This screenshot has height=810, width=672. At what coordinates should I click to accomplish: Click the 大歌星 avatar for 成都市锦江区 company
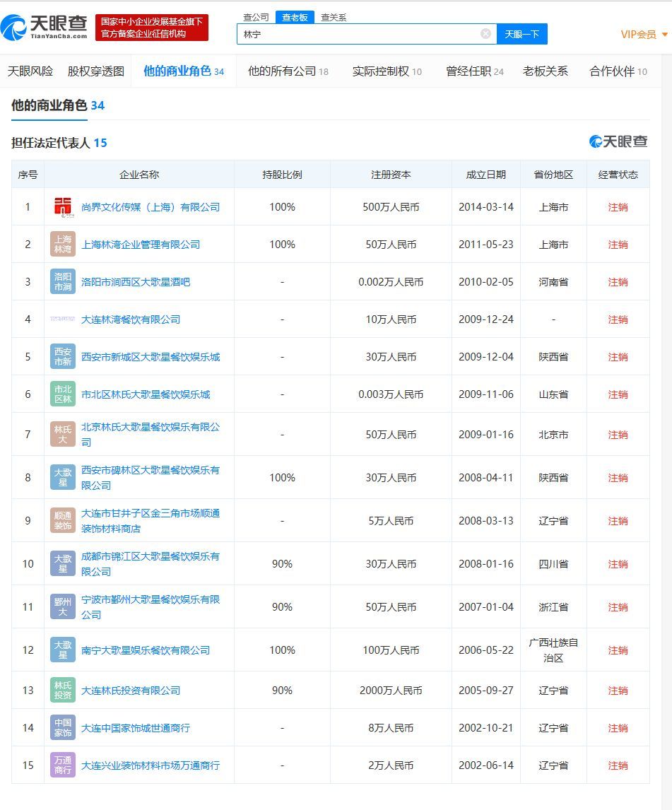[x=63, y=563]
